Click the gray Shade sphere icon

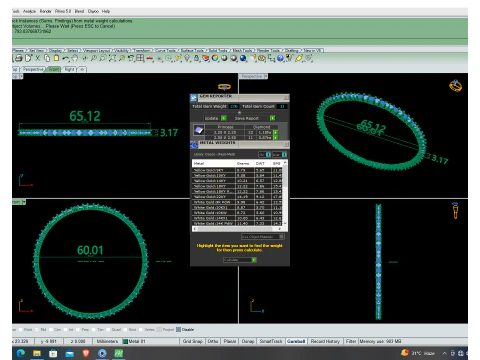click(x=224, y=58)
